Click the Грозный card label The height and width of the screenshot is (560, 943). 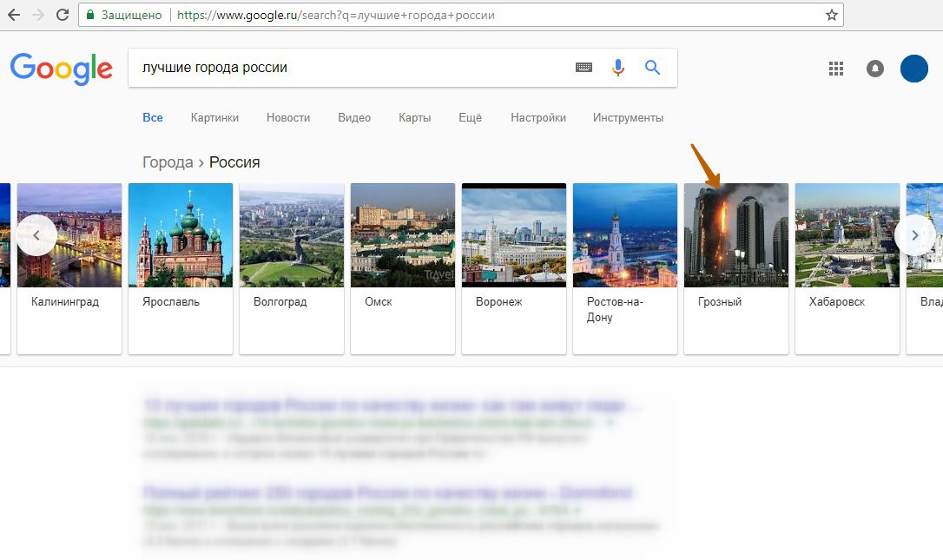coord(720,302)
